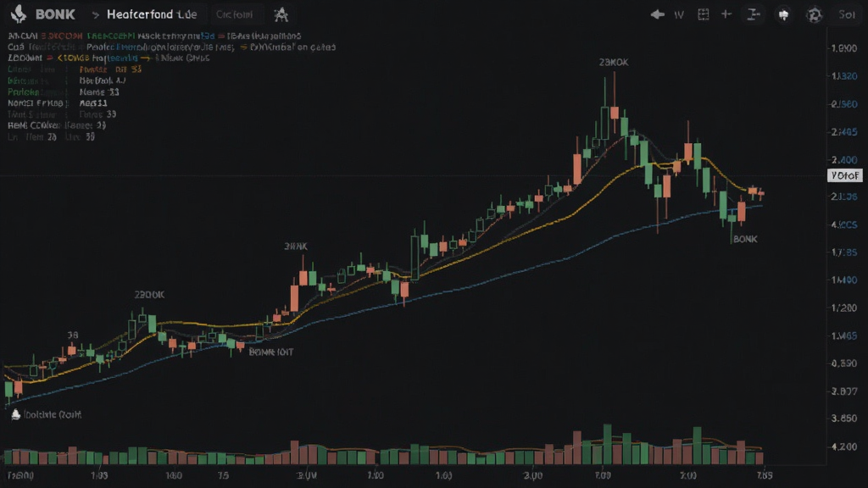Image resolution: width=868 pixels, height=488 pixels.
Task: Click the BONK logo icon
Action: (x=19, y=14)
